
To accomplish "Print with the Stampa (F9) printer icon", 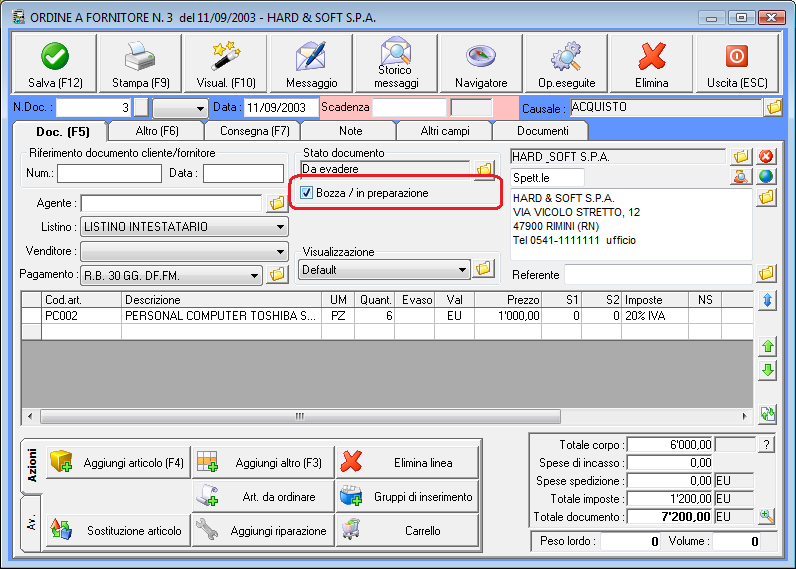I will 140,56.
